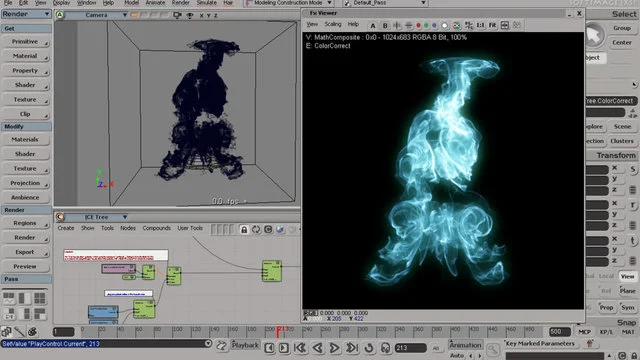
Task: Show the A buffer in Fx Viewer
Action: click(373, 25)
